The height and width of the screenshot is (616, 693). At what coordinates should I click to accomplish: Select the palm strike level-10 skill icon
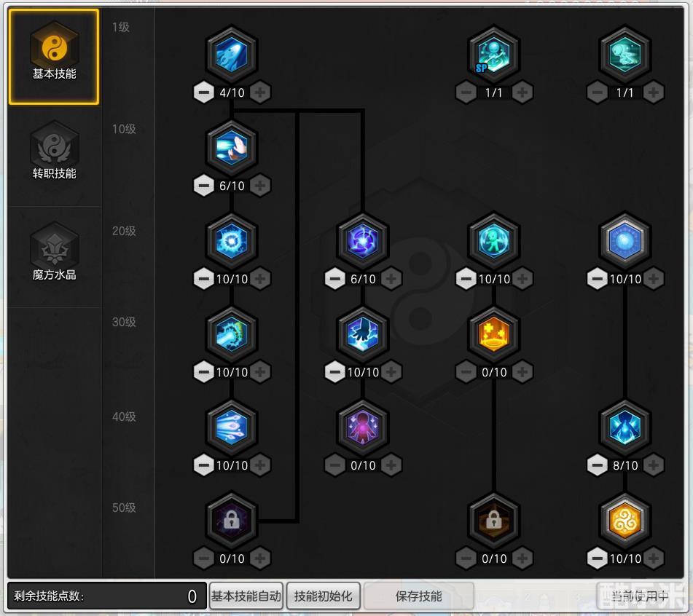click(x=232, y=147)
